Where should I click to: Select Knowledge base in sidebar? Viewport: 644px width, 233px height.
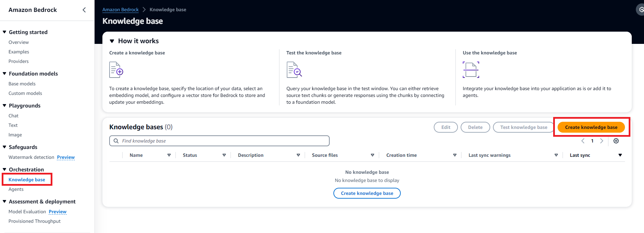pos(27,180)
